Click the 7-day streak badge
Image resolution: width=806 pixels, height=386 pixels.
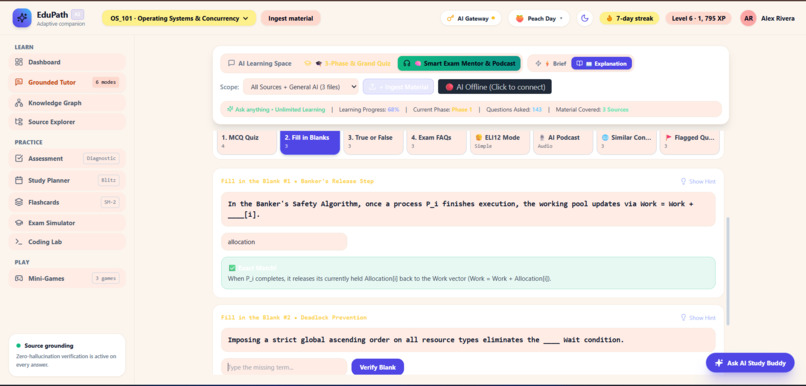629,18
